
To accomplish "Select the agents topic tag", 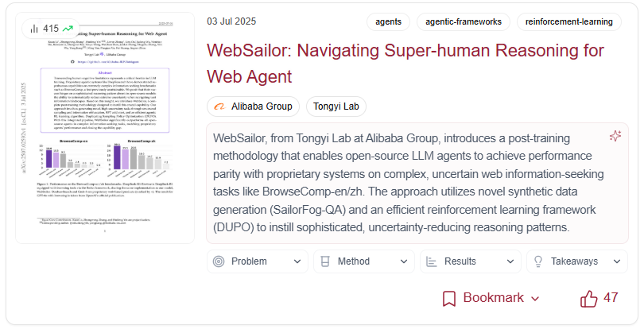I will pyautogui.click(x=389, y=22).
